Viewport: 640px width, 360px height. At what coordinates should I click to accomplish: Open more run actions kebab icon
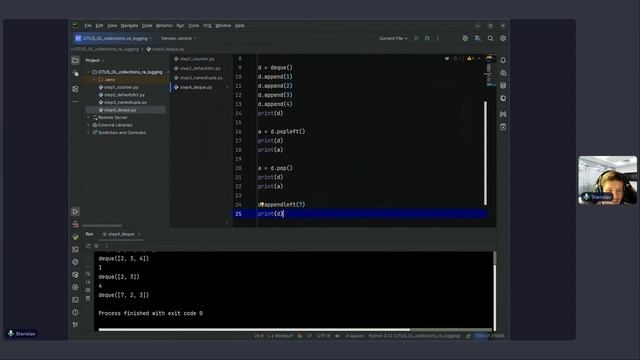(x=438, y=38)
